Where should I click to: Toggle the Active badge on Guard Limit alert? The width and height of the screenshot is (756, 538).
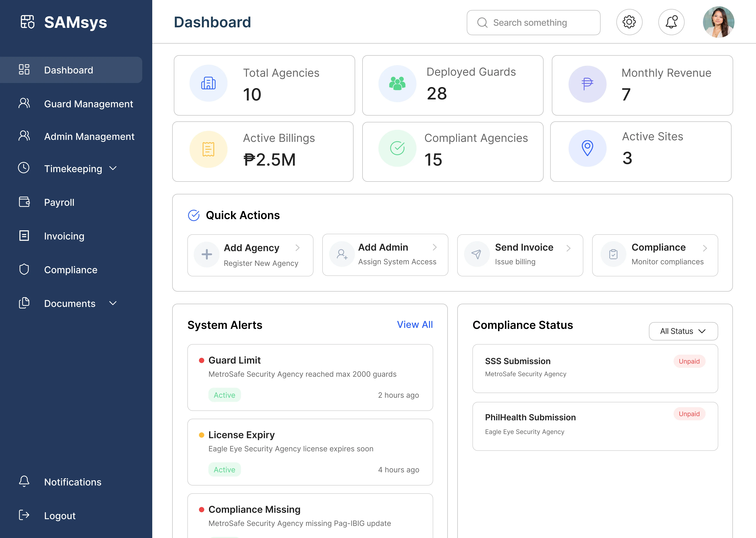tap(224, 395)
